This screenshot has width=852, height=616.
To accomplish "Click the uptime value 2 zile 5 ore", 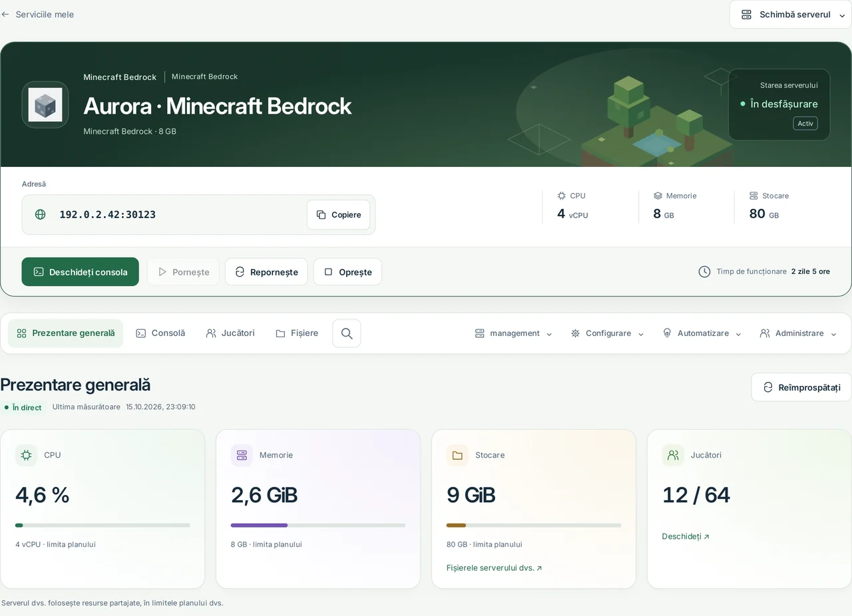I will pyautogui.click(x=811, y=271).
